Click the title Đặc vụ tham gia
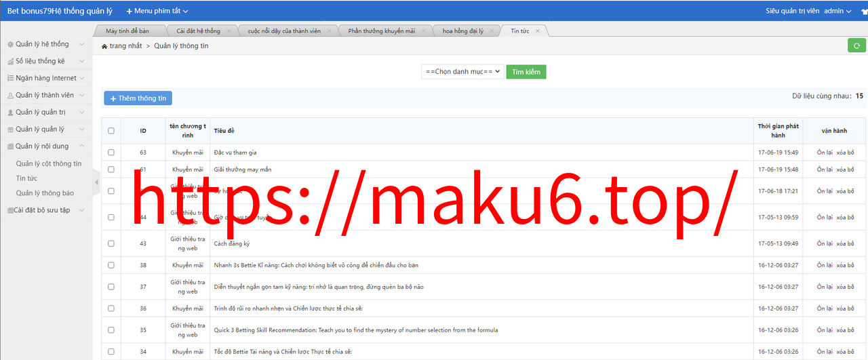 point(235,153)
